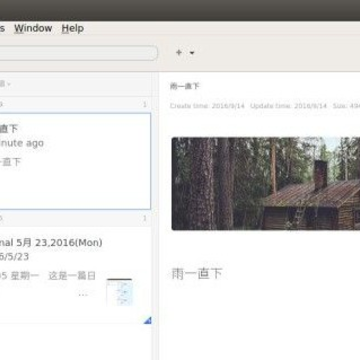Open the Help menu
This screenshot has width=360, height=360.
click(x=72, y=28)
